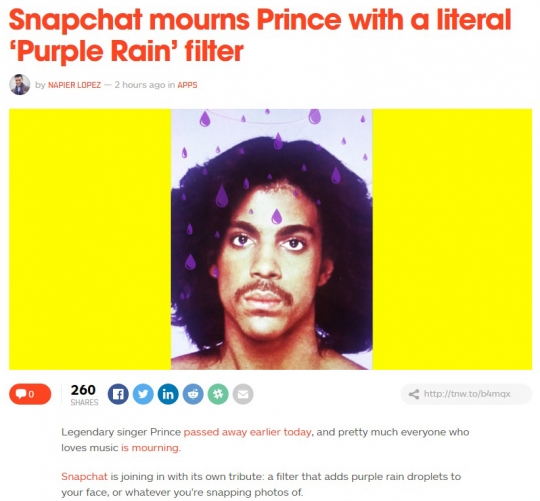This screenshot has height=501, width=540.
Task: Open the APPS category link
Action: tap(187, 85)
